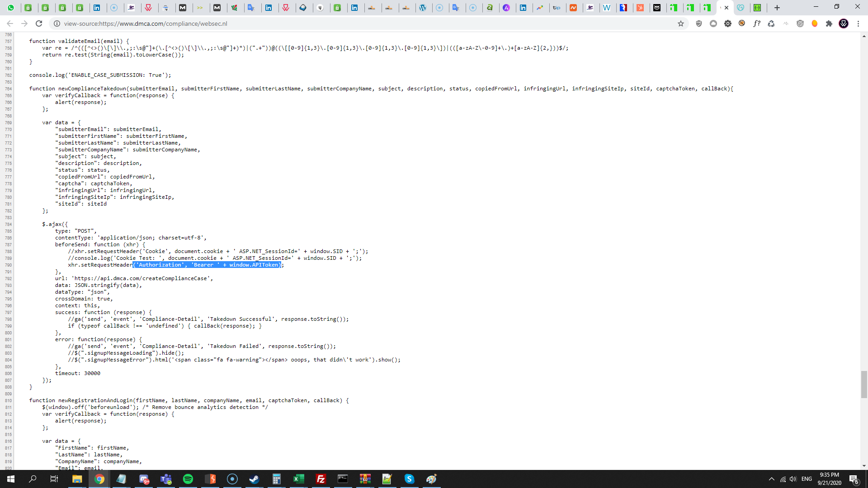868x488 pixels.
Task: Switch to the WhatsApp tab
Action: coord(11,8)
